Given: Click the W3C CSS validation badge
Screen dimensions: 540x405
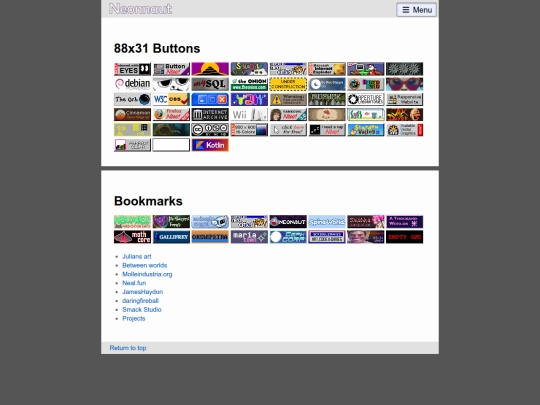Looking at the screenshot, I should click(x=171, y=100).
